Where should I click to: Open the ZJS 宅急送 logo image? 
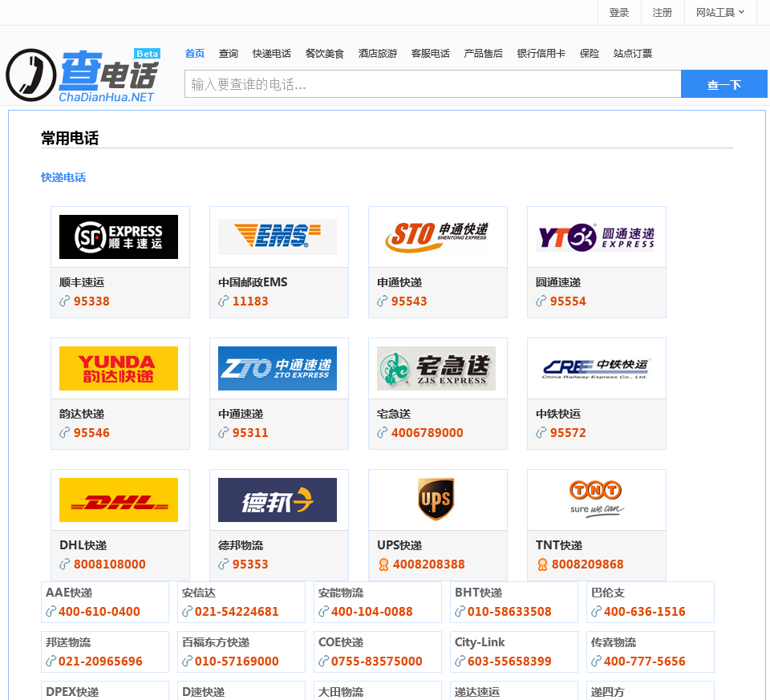436,368
